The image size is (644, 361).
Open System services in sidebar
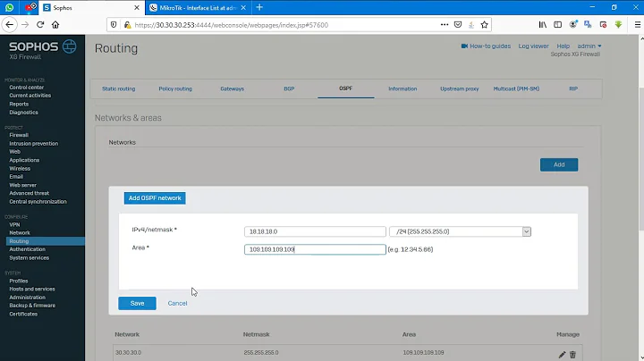(x=30, y=258)
